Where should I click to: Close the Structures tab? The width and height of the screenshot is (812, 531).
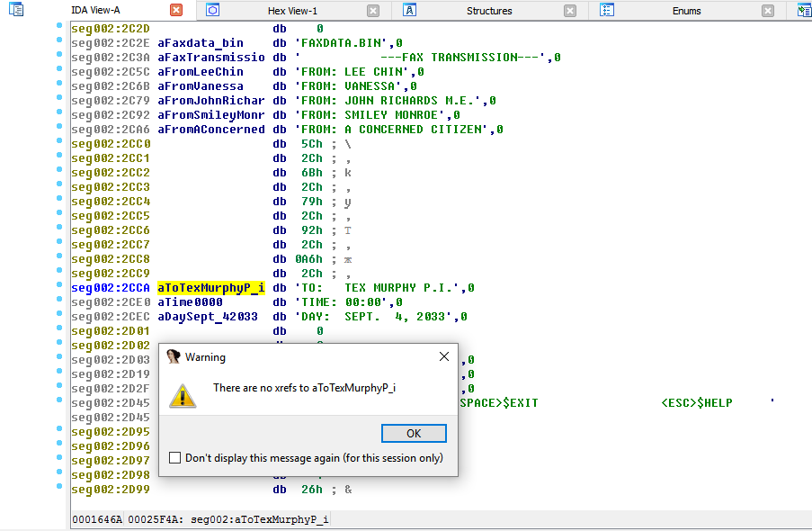(x=569, y=11)
